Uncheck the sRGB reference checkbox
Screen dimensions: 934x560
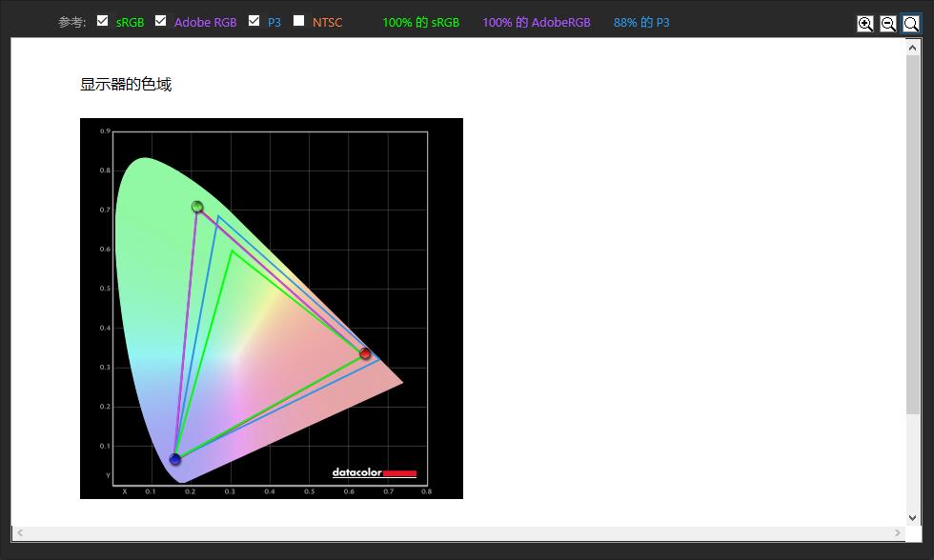[103, 21]
